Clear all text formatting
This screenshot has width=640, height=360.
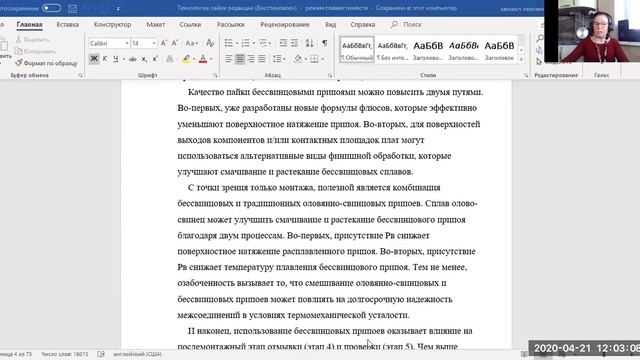[x=210, y=43]
